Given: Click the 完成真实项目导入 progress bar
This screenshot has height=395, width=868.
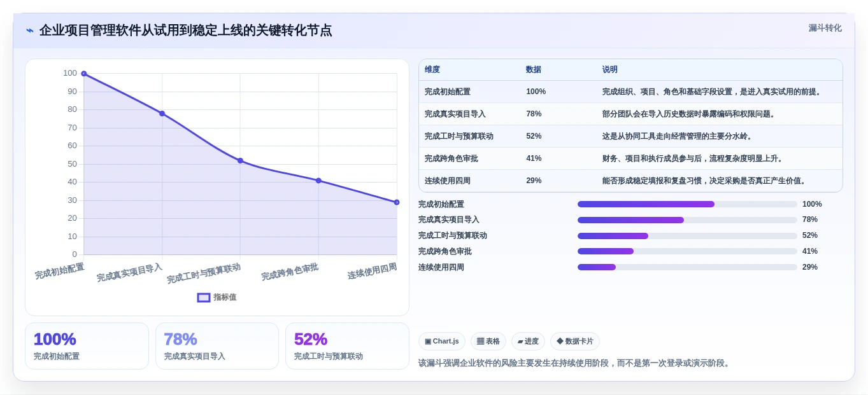Looking at the screenshot, I should point(687,220).
